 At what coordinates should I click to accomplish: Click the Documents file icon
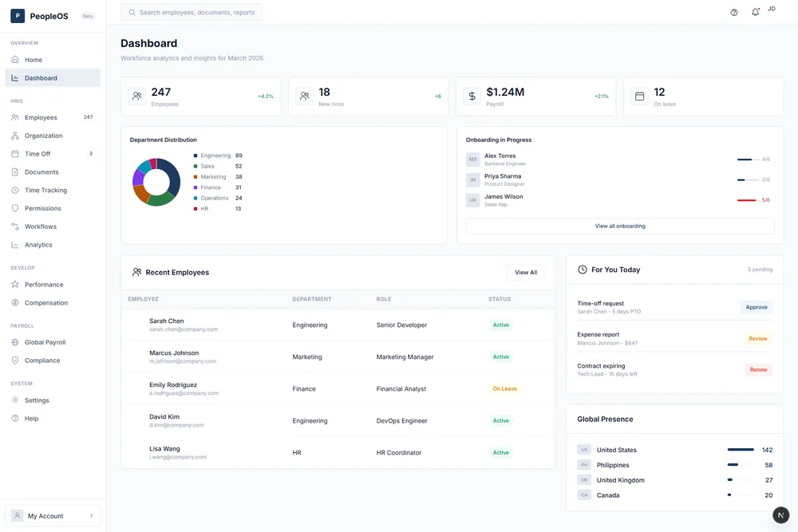point(15,172)
